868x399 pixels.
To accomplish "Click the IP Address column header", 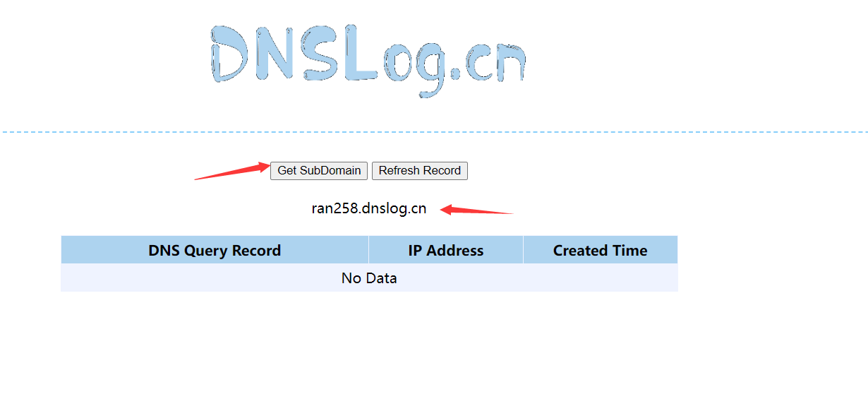I will coord(445,250).
